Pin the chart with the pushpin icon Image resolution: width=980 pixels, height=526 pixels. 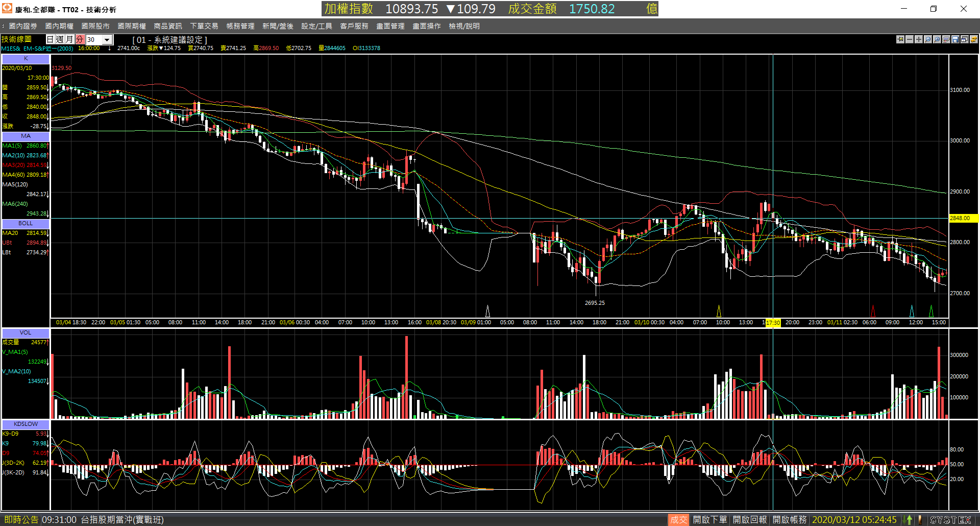[900, 39]
